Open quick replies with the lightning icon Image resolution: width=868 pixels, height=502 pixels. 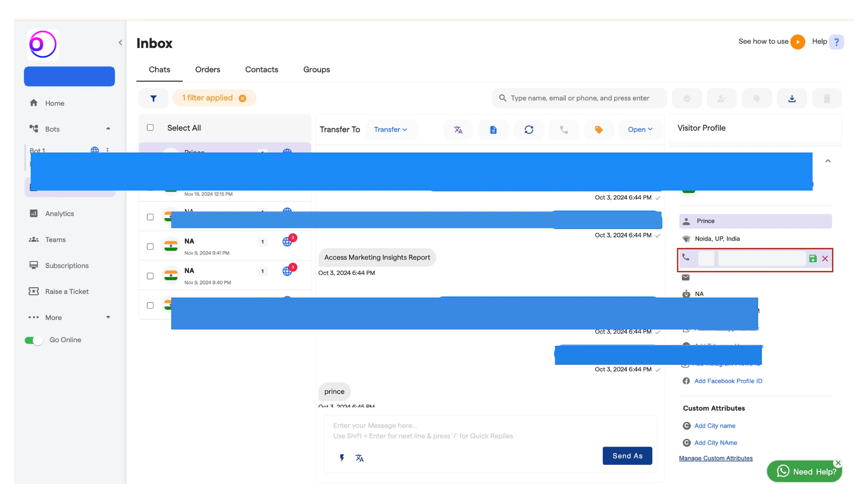click(x=342, y=458)
